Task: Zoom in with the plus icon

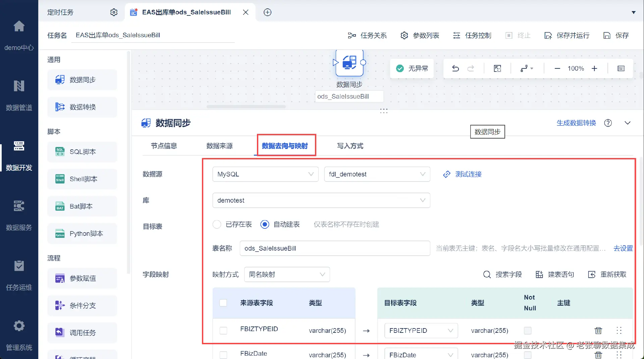Action: tap(594, 68)
